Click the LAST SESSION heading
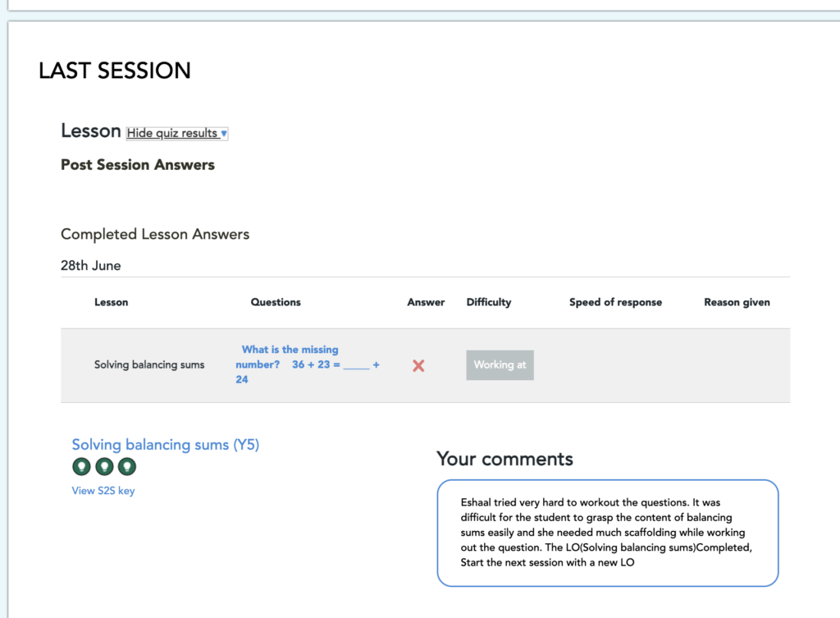Screen dimensions: 840x618 (x=115, y=71)
